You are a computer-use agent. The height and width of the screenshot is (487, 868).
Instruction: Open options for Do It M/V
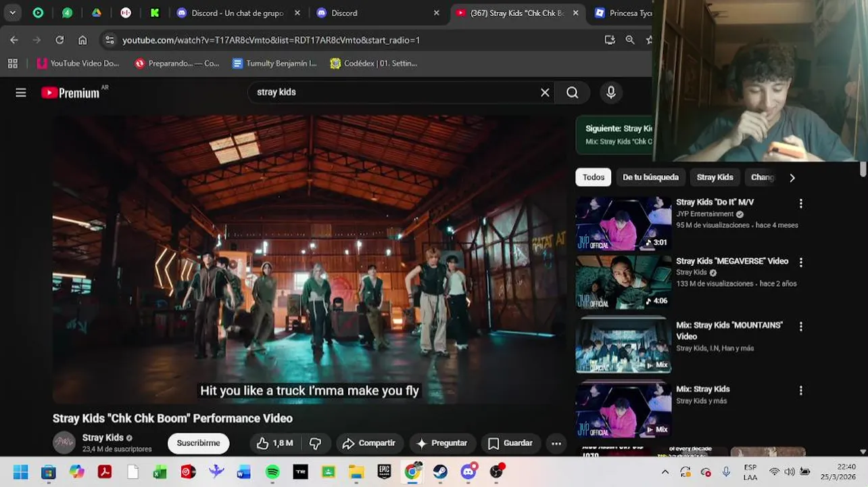801,204
